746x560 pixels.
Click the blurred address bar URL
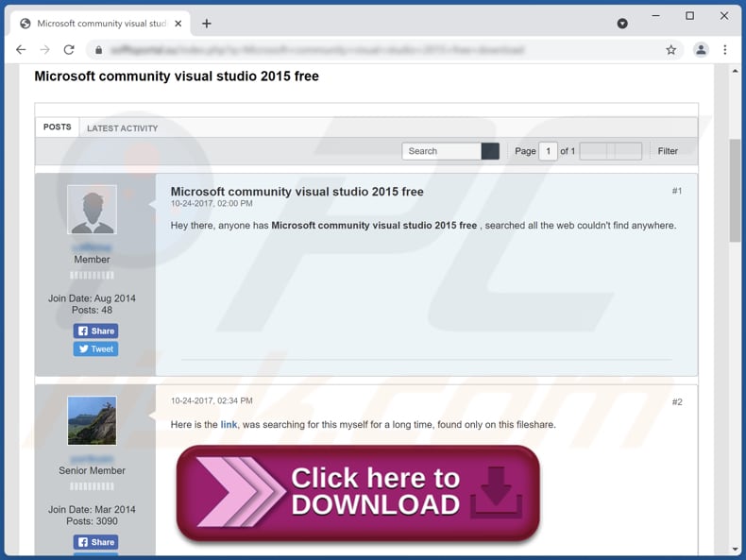coord(317,50)
